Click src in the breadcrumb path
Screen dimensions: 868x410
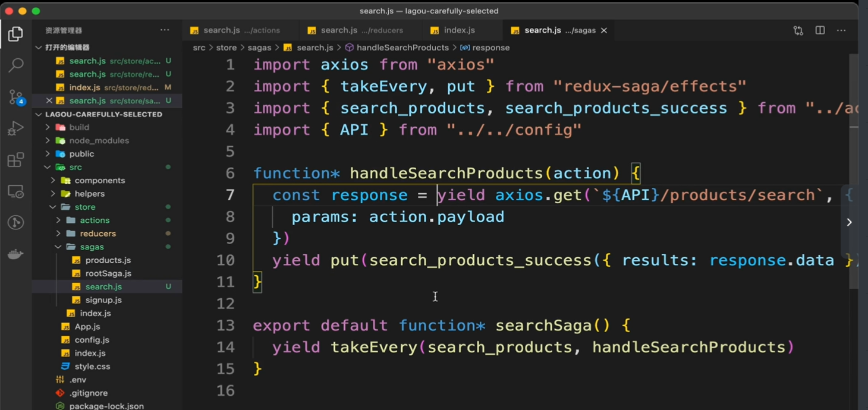199,48
